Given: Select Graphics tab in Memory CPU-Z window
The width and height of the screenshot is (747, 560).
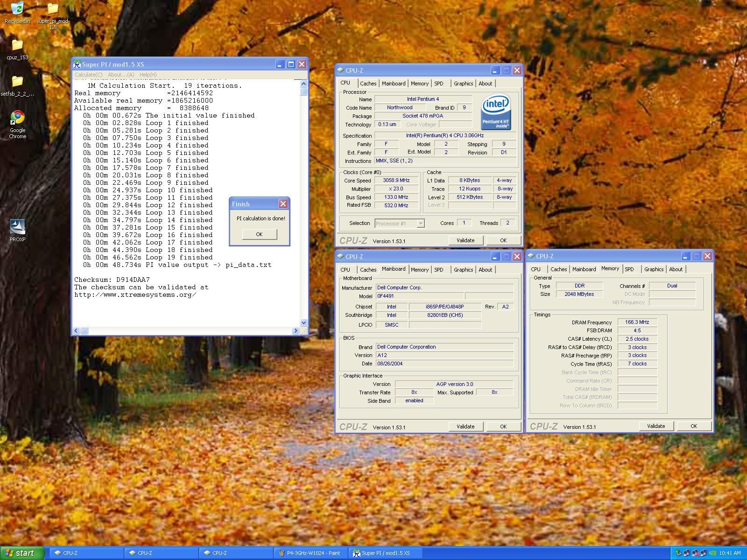Looking at the screenshot, I should coord(654,269).
